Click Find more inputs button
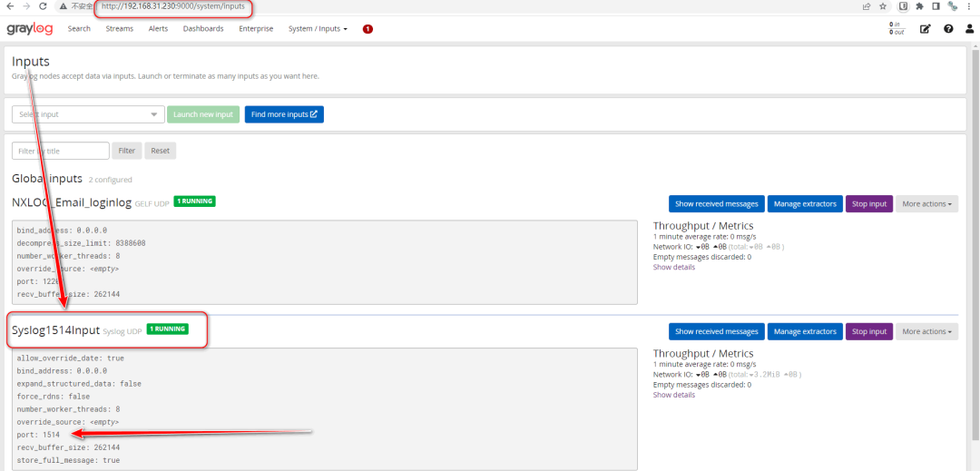The image size is (980, 471). point(284,114)
